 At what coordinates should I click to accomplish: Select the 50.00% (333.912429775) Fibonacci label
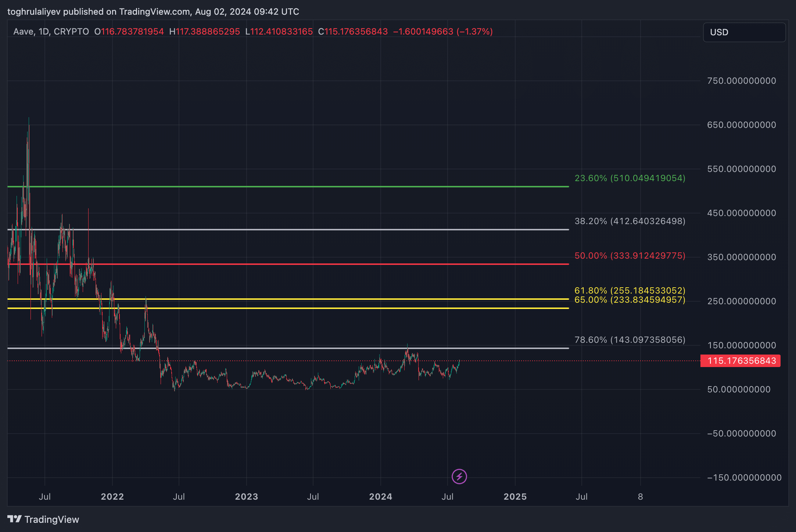630,256
